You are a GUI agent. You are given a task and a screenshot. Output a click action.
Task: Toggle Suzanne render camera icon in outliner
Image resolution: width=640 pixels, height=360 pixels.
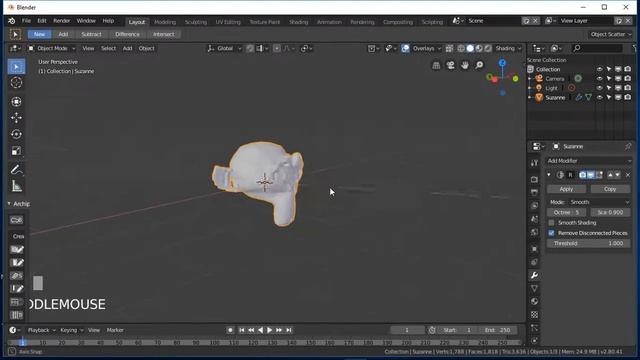point(628,98)
